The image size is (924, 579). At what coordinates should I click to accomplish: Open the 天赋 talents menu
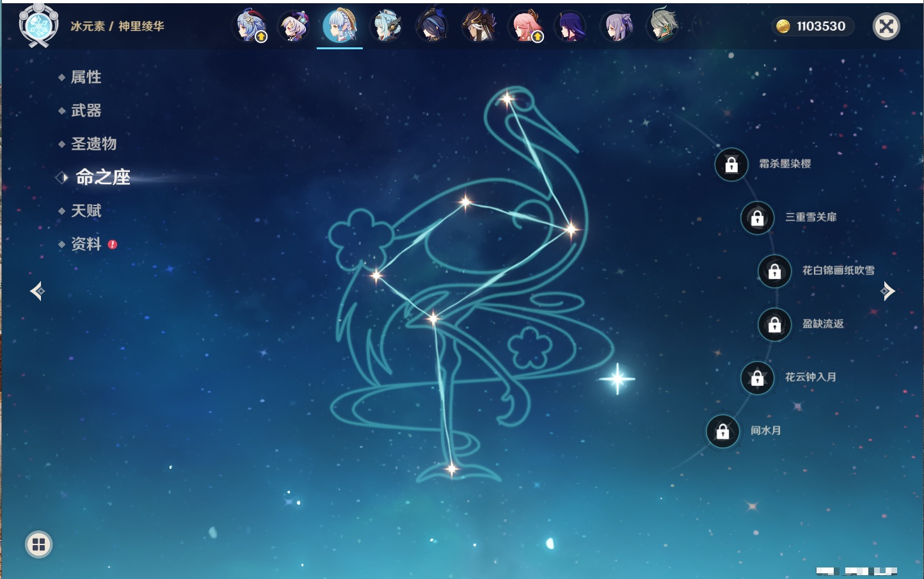86,210
